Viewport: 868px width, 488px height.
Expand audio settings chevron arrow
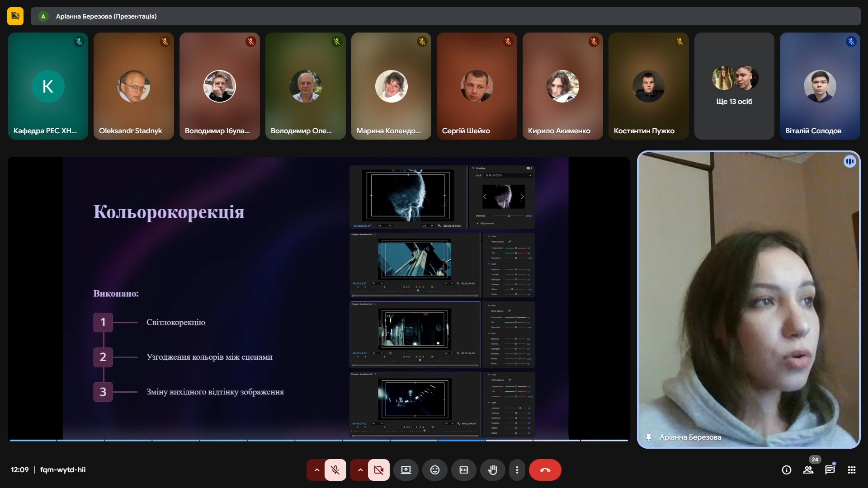click(316, 470)
